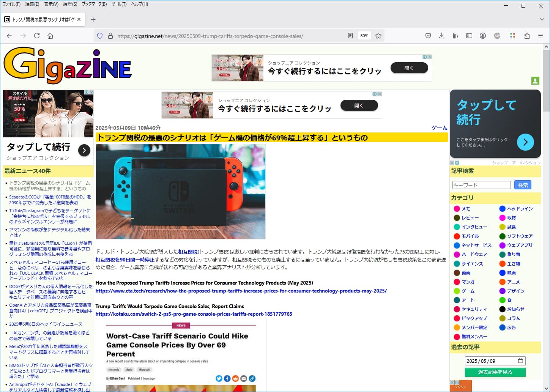
Task: Click 過去記事を見る button
Action: 495,372
